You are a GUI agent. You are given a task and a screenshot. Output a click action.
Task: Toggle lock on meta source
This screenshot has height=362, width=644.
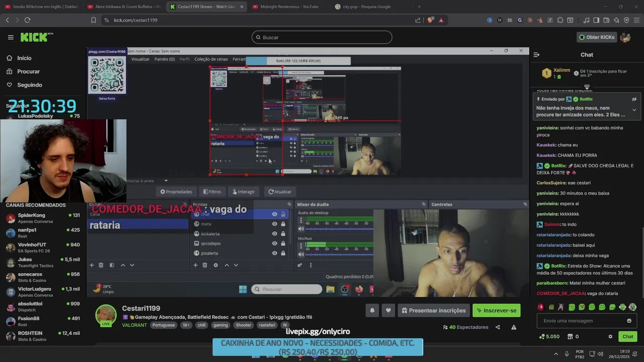(283, 224)
